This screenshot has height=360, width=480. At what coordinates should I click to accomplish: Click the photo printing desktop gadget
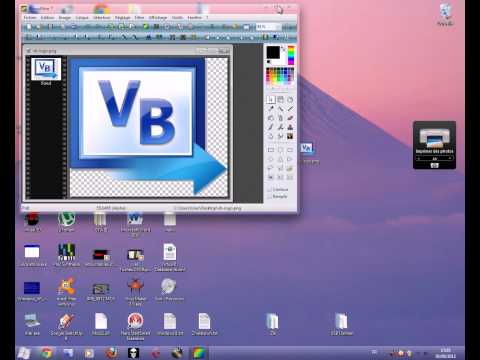click(x=434, y=145)
